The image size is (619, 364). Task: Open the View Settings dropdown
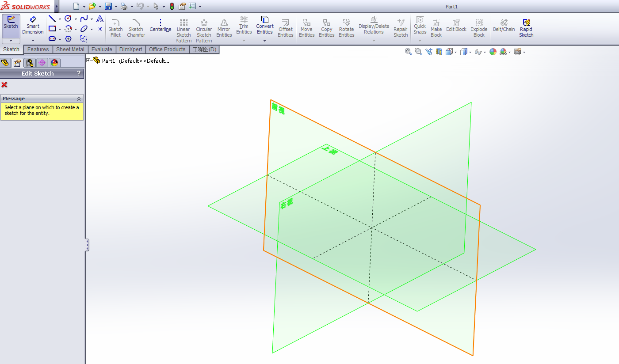click(x=524, y=52)
